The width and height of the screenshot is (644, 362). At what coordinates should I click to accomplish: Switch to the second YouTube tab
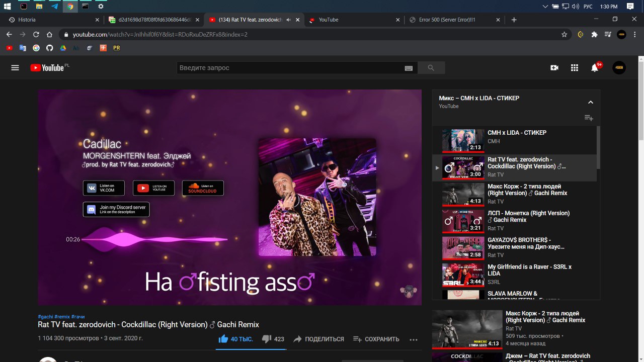coord(354,20)
